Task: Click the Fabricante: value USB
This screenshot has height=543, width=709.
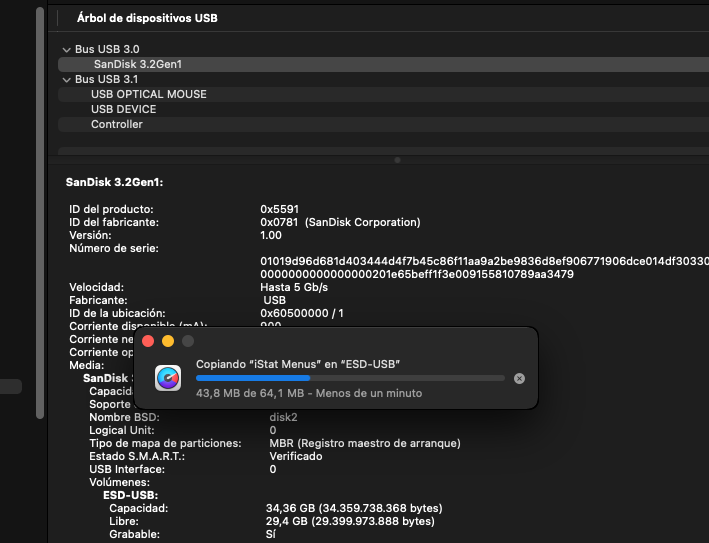Action: (x=274, y=301)
